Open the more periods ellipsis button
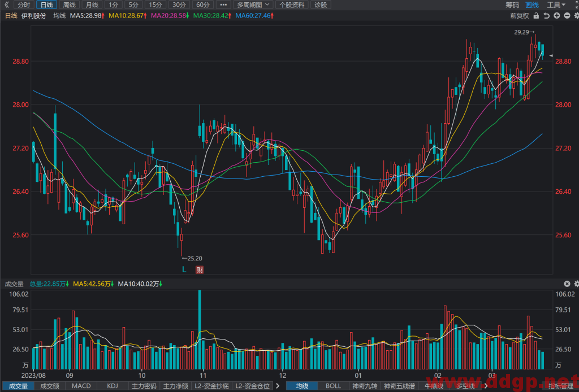The height and width of the screenshot is (392, 579). click(x=223, y=5)
